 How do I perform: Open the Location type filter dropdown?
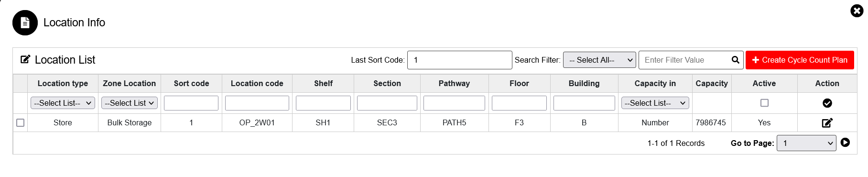pos(63,103)
